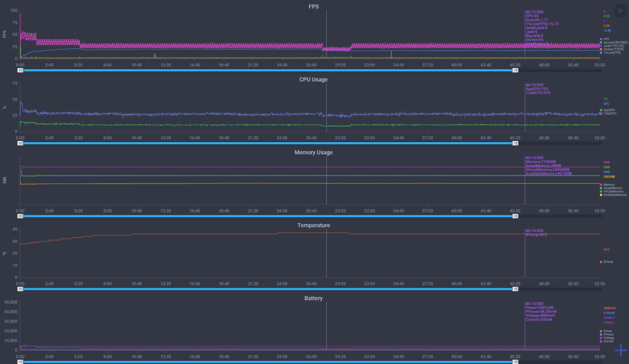Toggle the Power series in the Battery legend
Image resolution: width=629 pixels, height=364 pixels.
[x=606, y=331]
